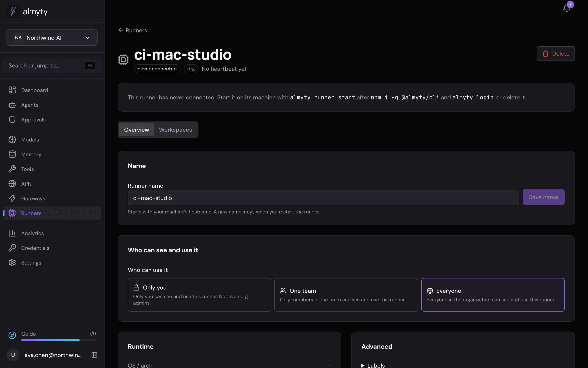This screenshot has width=588, height=368.
Task: Open the notifications bell
Action: (567, 8)
